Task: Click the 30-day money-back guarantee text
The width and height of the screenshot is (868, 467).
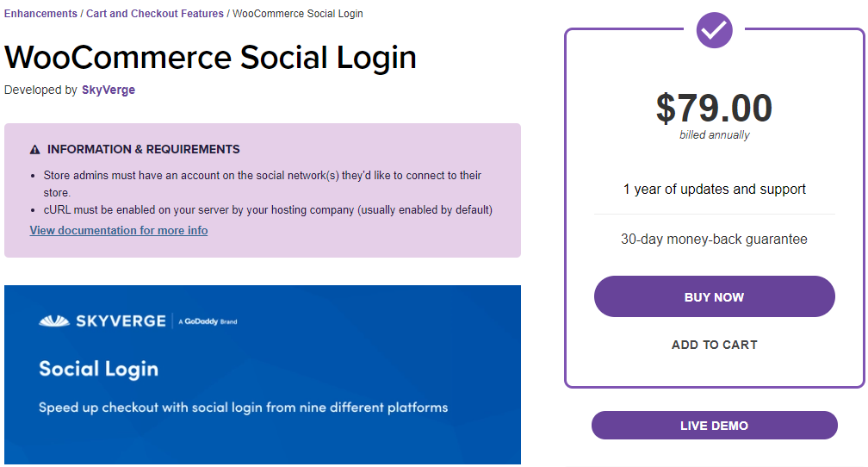Action: (714, 240)
